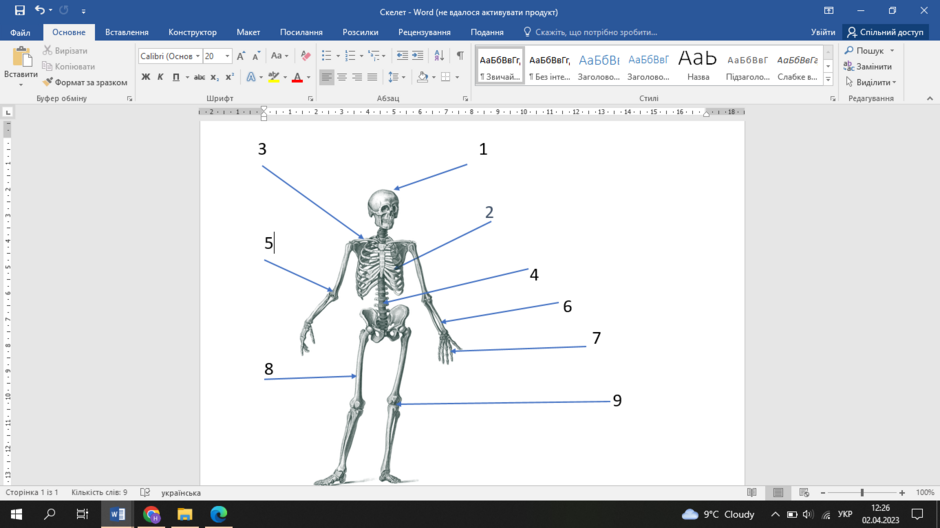Decrease the paragraph indent
Screen dimensions: 940x528
pyautogui.click(x=402, y=56)
